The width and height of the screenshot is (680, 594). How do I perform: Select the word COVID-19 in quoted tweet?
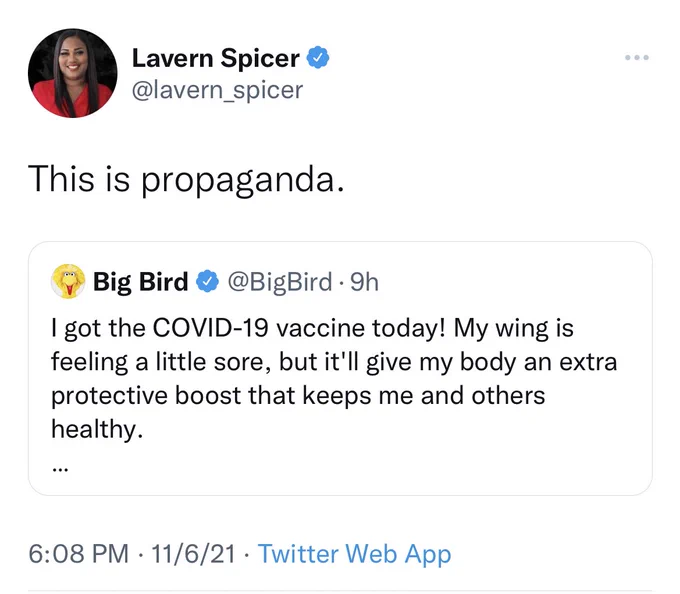pyautogui.click(x=210, y=328)
